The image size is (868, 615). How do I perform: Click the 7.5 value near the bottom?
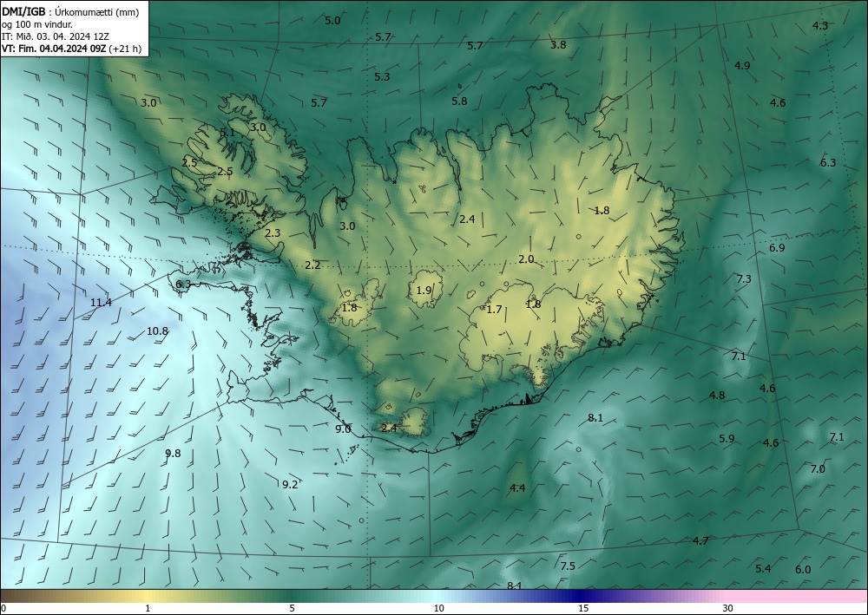(x=568, y=566)
